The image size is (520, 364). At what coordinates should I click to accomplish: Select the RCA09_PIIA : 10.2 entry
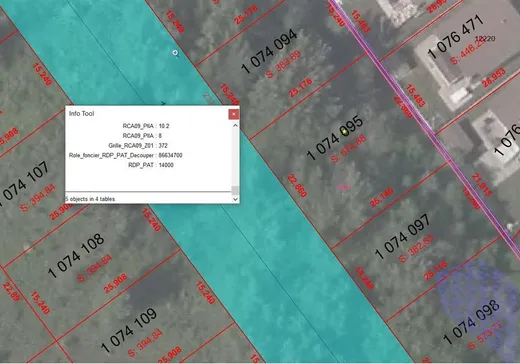[146, 126]
